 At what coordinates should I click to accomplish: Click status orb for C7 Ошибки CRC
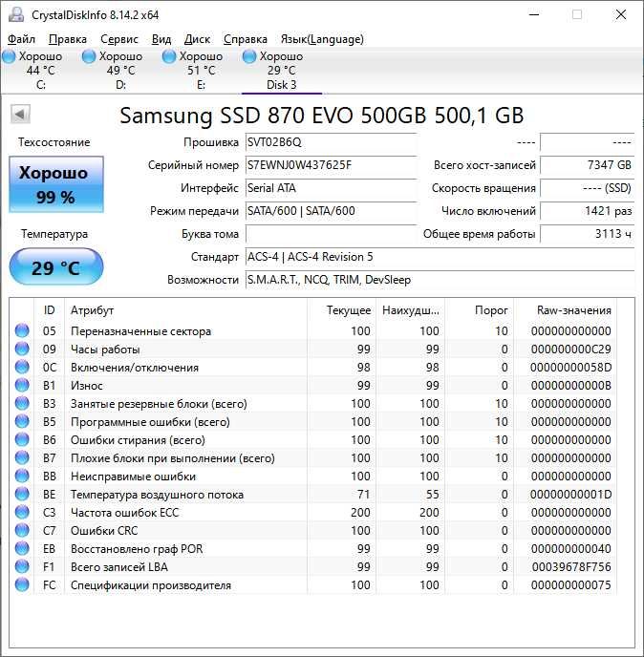[22, 530]
